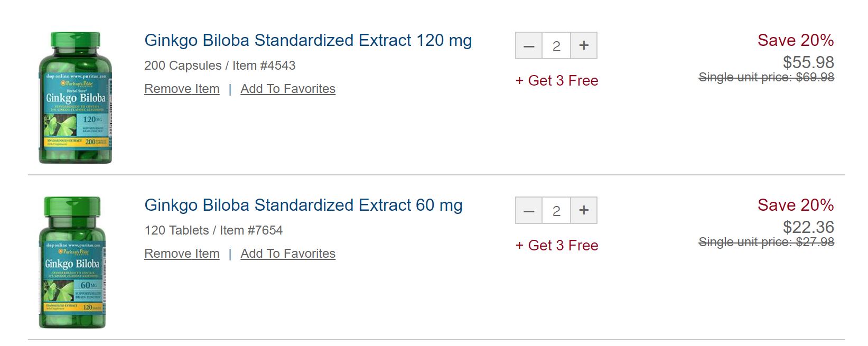
Task: Remove Item for the 120 Tablets product
Action: coord(182,254)
